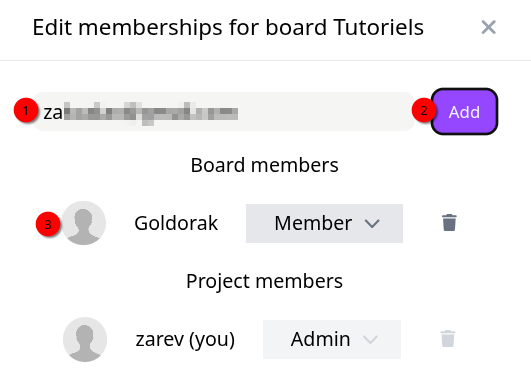Click the pixelated email address text
This screenshot has width=531, height=390.
tap(150, 113)
